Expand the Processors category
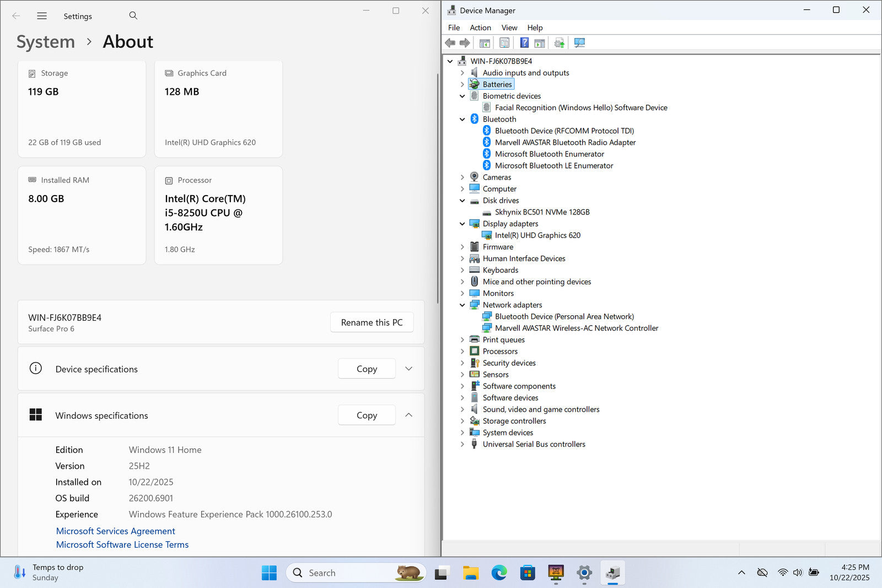Viewport: 882px width, 588px height. (x=462, y=352)
